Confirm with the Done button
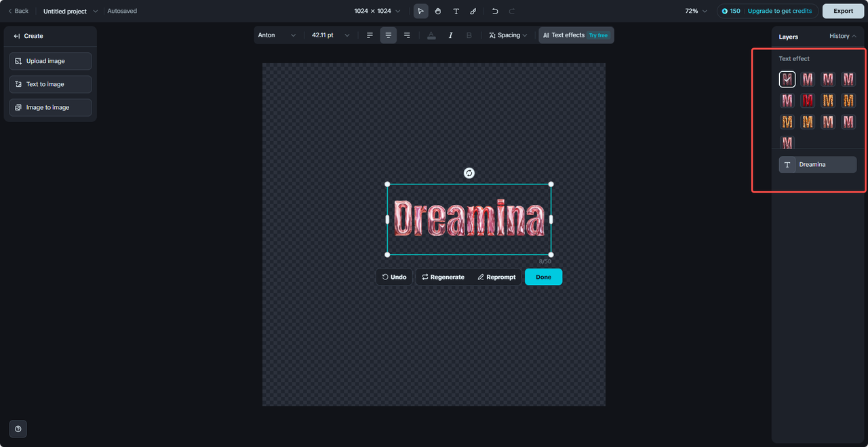 click(543, 277)
